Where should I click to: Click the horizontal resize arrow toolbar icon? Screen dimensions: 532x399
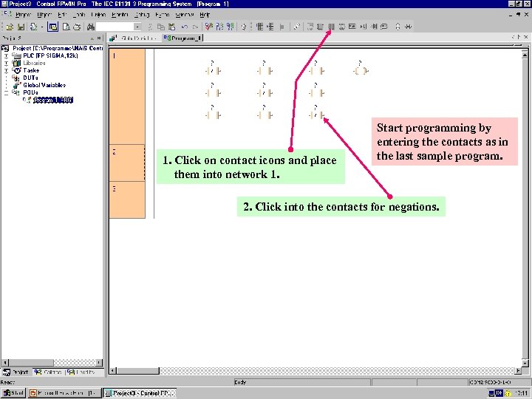(x=408, y=27)
